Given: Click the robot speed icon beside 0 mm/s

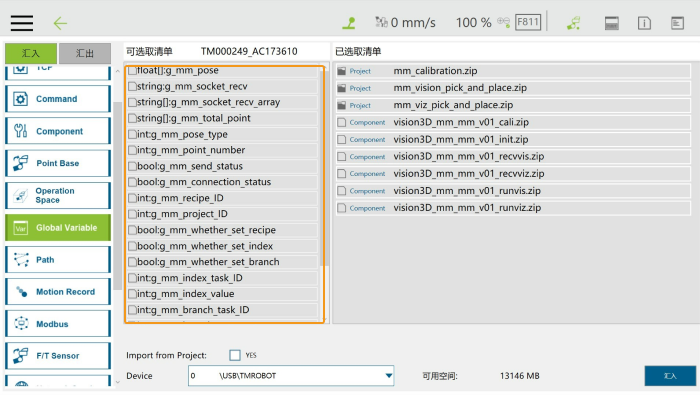Looking at the screenshot, I should [x=381, y=22].
